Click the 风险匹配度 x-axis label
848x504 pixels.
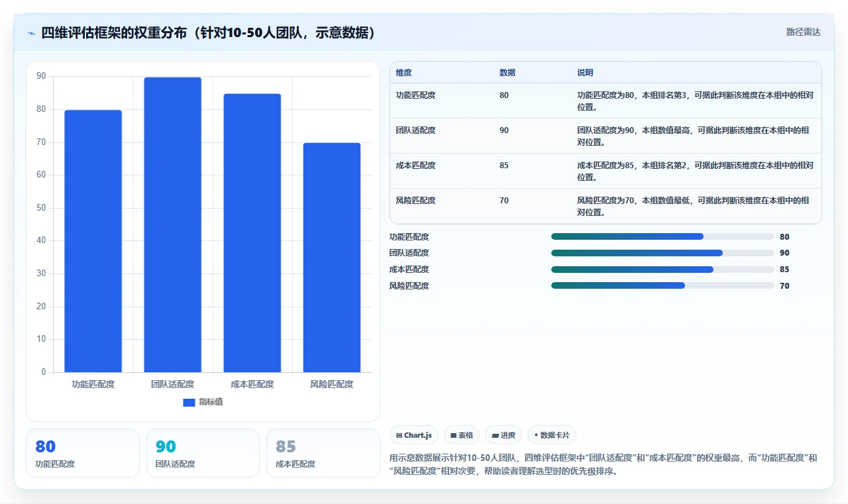pos(332,385)
